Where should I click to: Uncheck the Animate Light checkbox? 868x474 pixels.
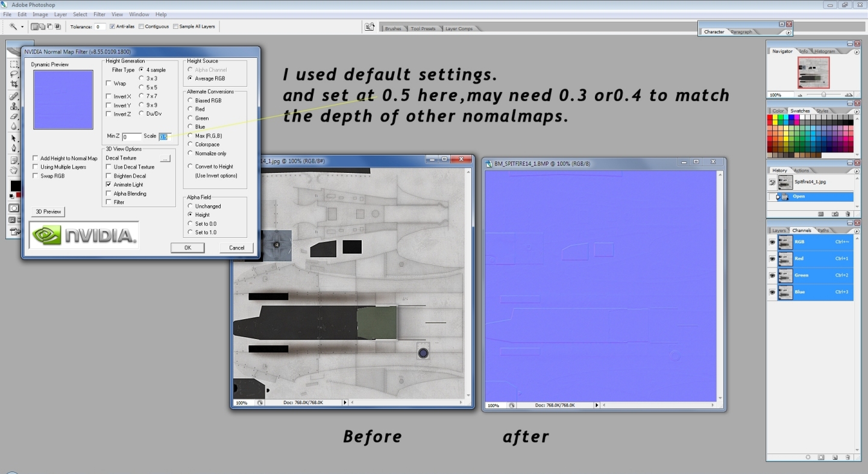pyautogui.click(x=108, y=185)
